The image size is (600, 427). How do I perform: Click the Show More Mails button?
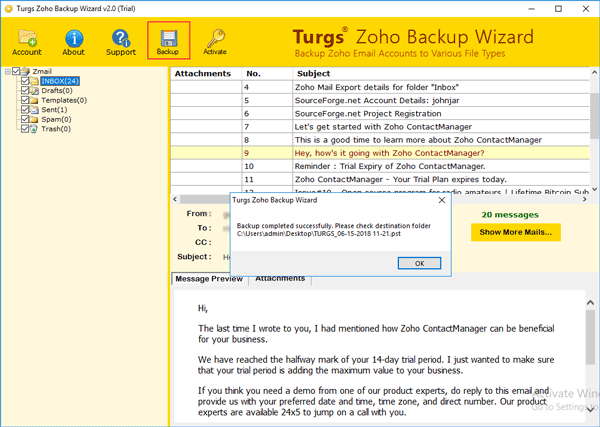click(516, 232)
